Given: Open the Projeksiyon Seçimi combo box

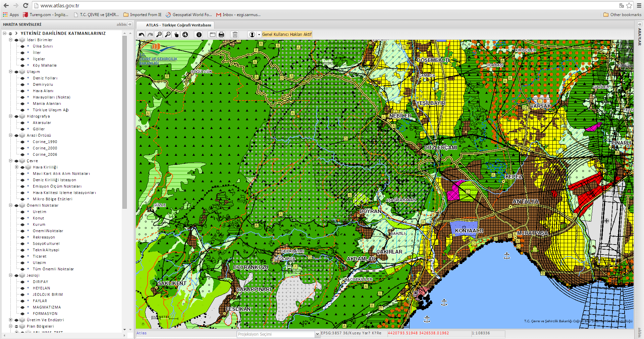Looking at the screenshot, I should point(278,334).
